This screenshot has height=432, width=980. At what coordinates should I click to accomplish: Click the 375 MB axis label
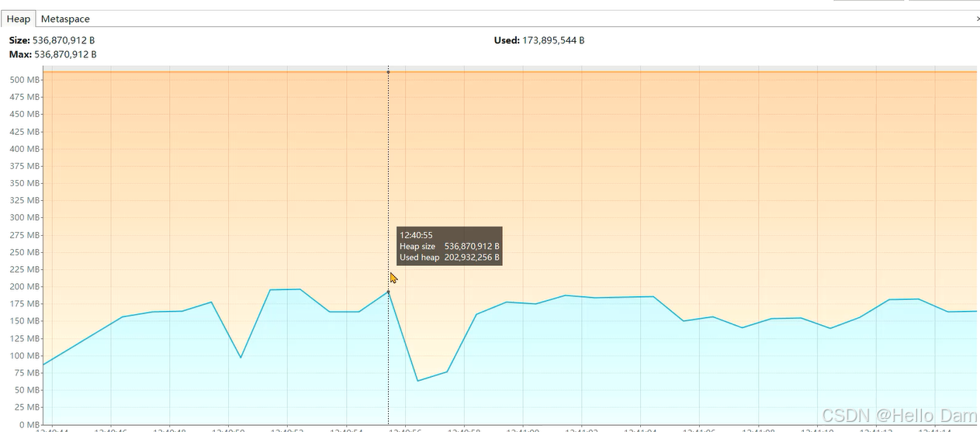(25, 166)
